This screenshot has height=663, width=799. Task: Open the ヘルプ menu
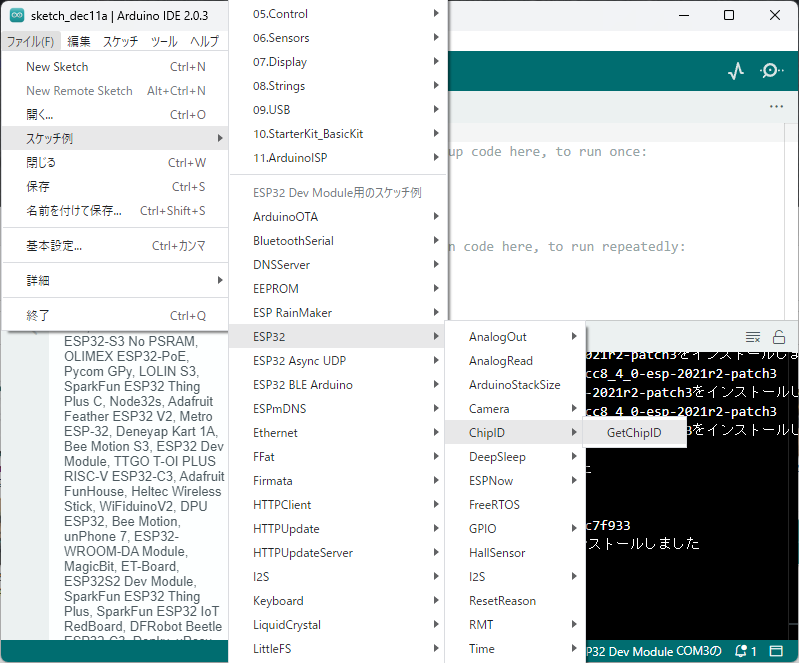pos(204,42)
